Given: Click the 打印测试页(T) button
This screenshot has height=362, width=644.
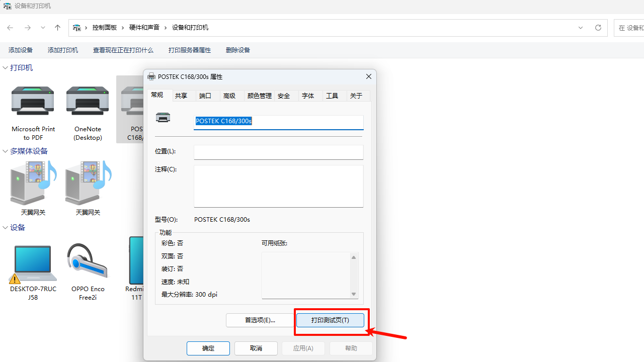Looking at the screenshot, I should pyautogui.click(x=330, y=320).
